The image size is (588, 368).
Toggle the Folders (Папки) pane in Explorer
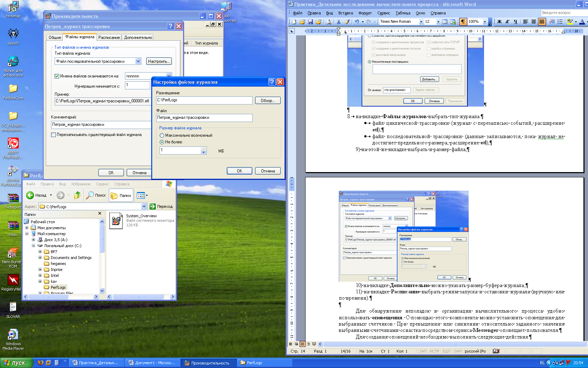tap(121, 195)
